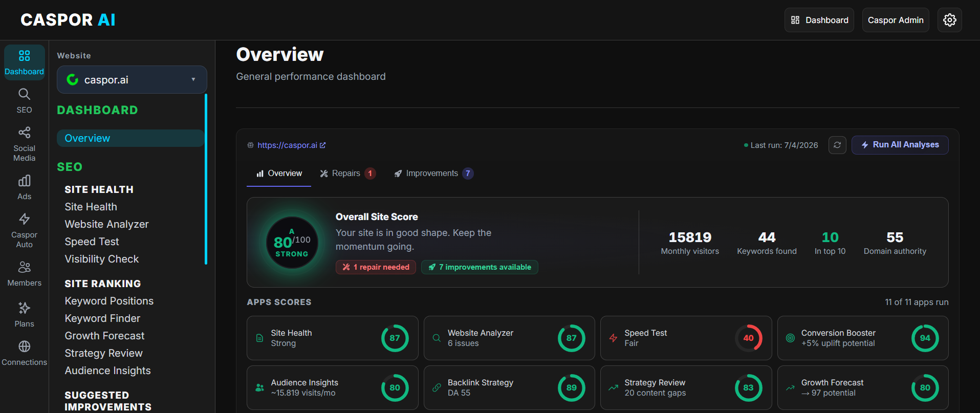Click the 55 Domain authority stat
The width and height of the screenshot is (980, 413).
pyautogui.click(x=895, y=243)
